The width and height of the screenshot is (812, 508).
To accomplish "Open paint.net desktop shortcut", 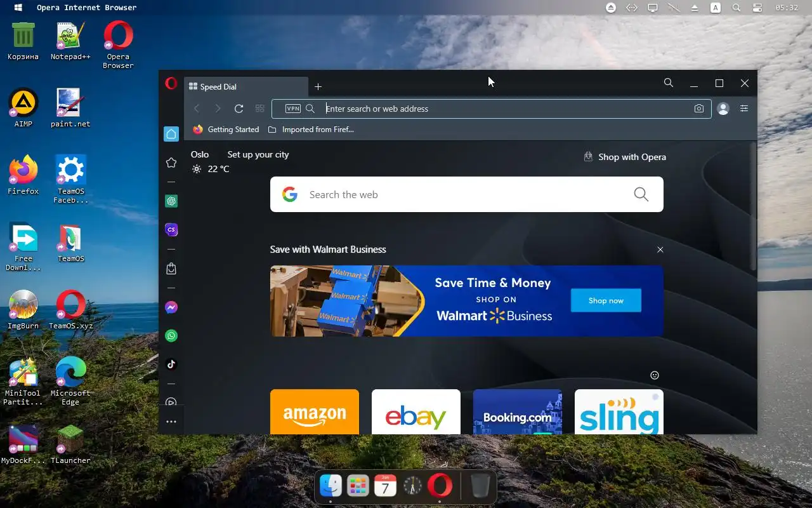I will pyautogui.click(x=70, y=109).
